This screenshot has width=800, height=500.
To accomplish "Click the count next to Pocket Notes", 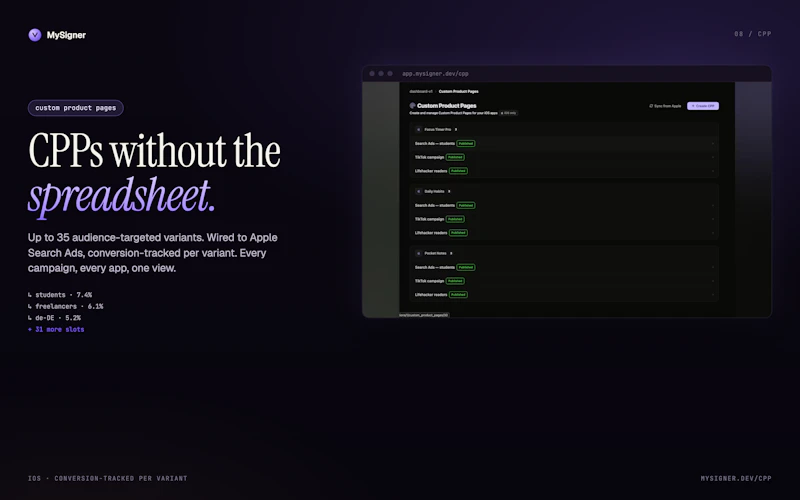I will (x=451, y=253).
